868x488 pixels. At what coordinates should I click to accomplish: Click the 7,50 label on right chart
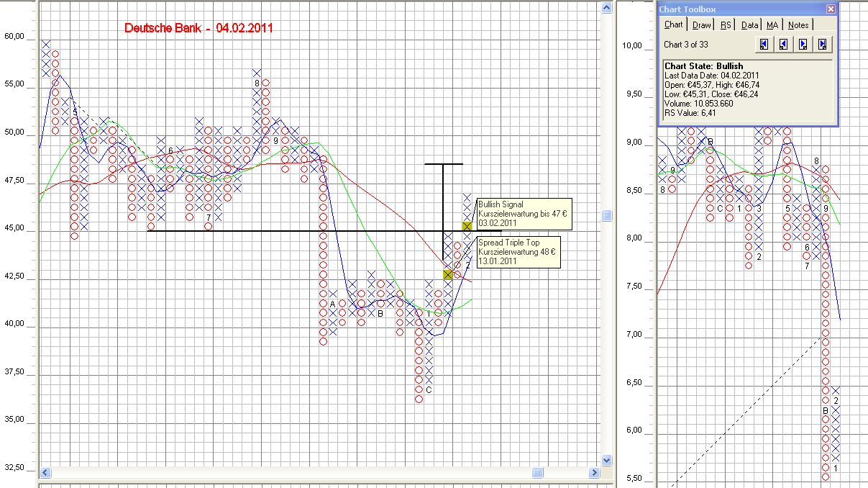634,286
